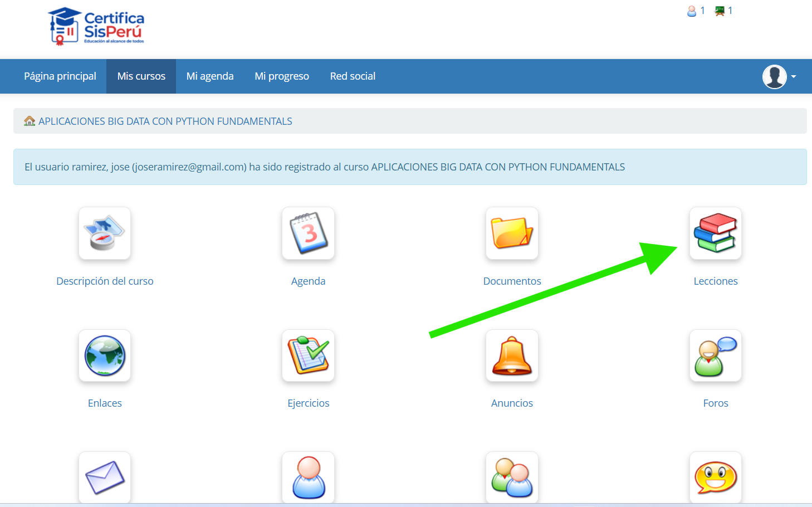Screen dimensions: 812x507
Task: Switch to the Mi progreso tab
Action: (282, 76)
